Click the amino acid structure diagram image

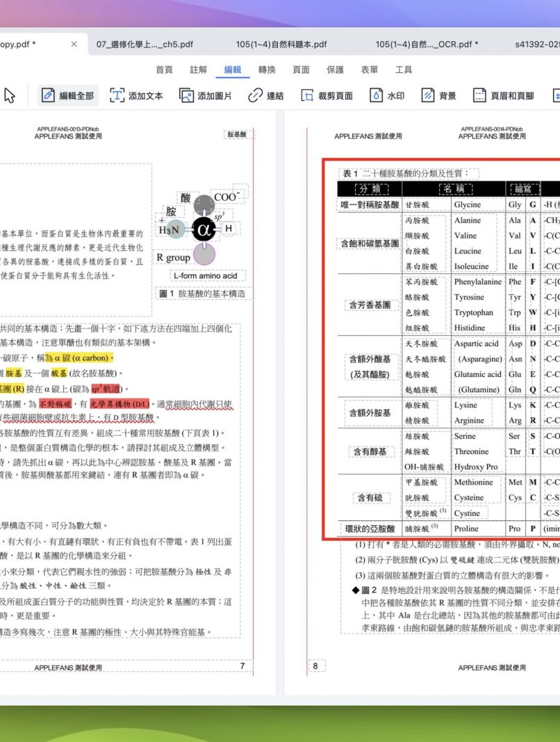pos(202,229)
